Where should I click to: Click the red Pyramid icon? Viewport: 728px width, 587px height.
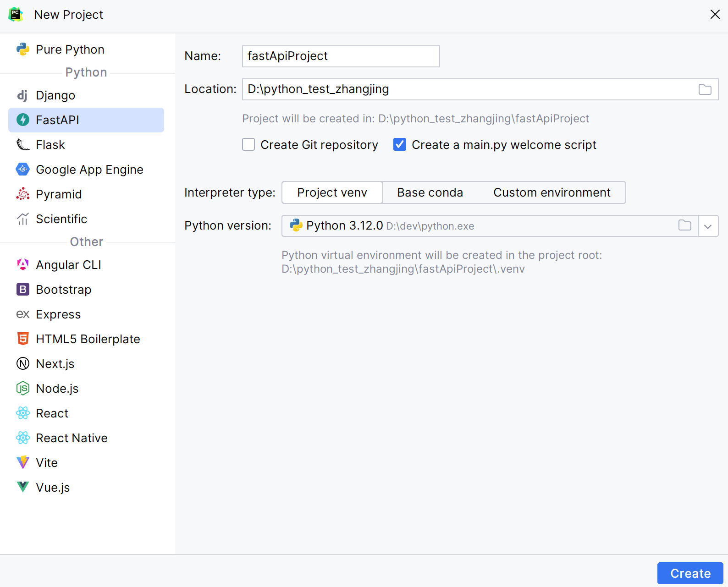pos(23,194)
